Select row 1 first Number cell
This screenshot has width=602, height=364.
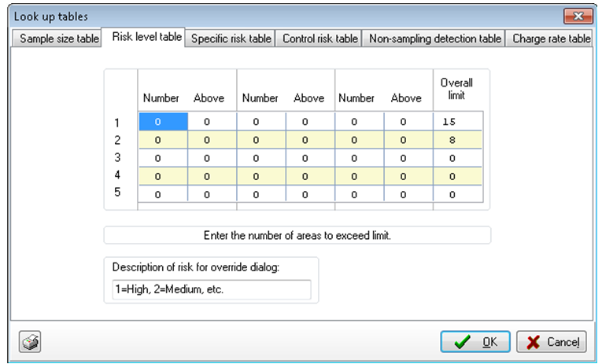(x=163, y=122)
